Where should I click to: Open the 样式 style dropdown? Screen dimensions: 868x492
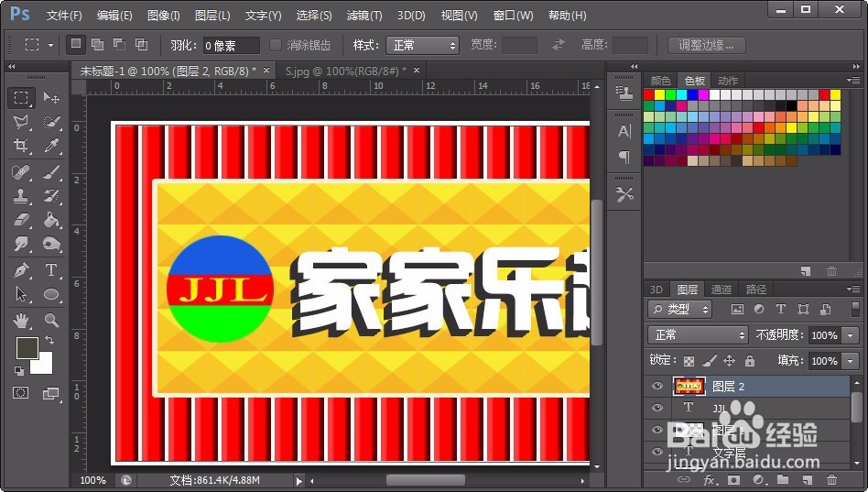coord(422,46)
